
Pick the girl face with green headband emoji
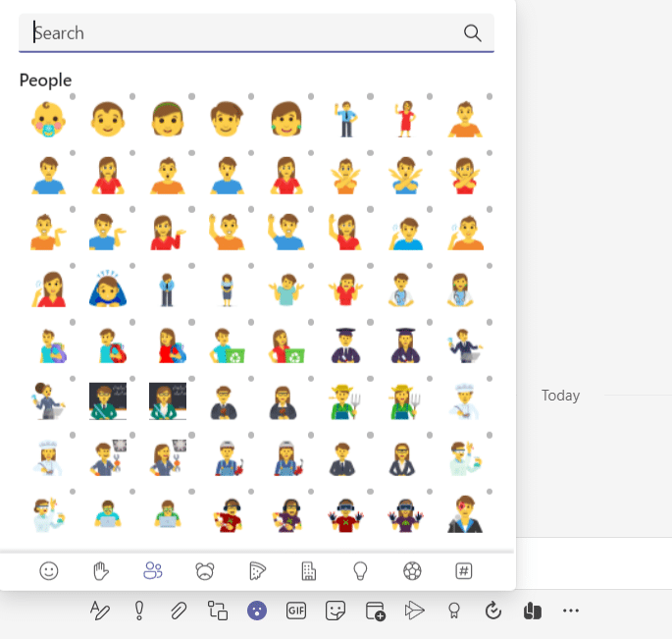(x=168, y=119)
